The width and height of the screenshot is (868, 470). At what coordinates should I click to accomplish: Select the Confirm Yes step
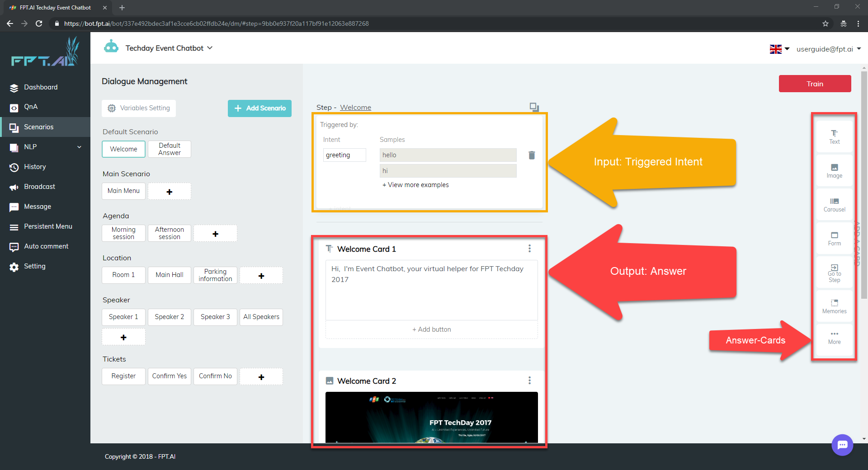pyautogui.click(x=170, y=376)
